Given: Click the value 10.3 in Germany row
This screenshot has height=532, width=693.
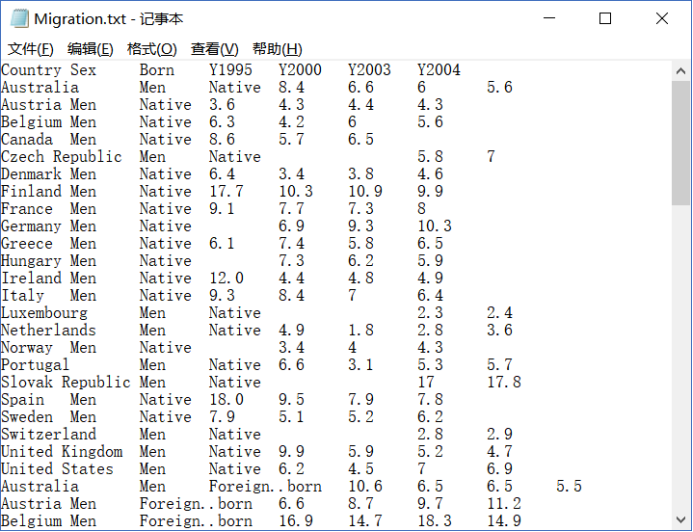Looking at the screenshot, I should (x=434, y=226).
